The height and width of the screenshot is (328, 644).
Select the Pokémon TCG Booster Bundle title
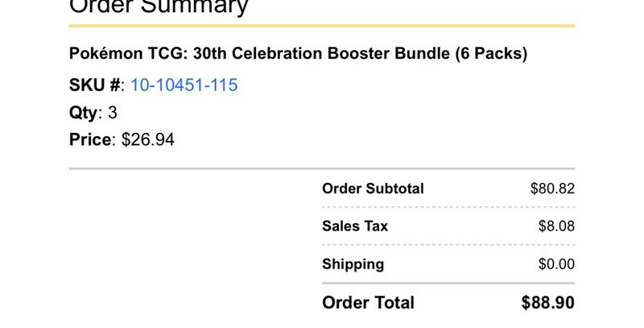pos(298,54)
